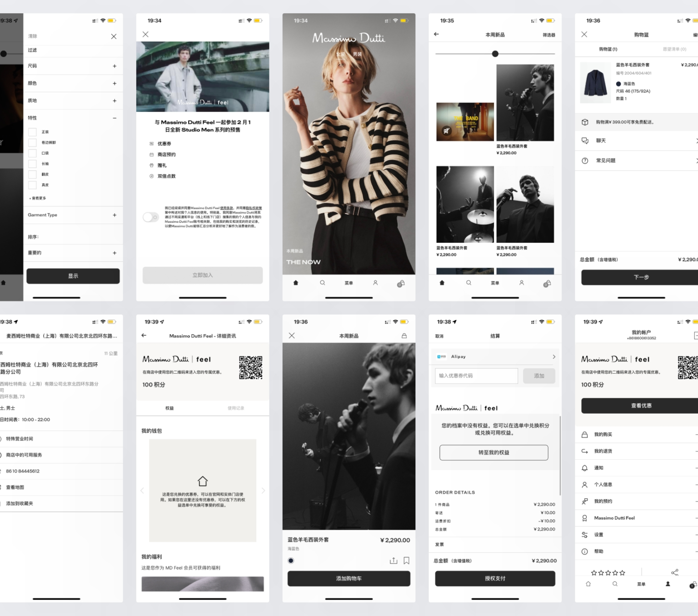Open the 聊天 chat icon in cart
The image size is (698, 616).
tap(585, 140)
